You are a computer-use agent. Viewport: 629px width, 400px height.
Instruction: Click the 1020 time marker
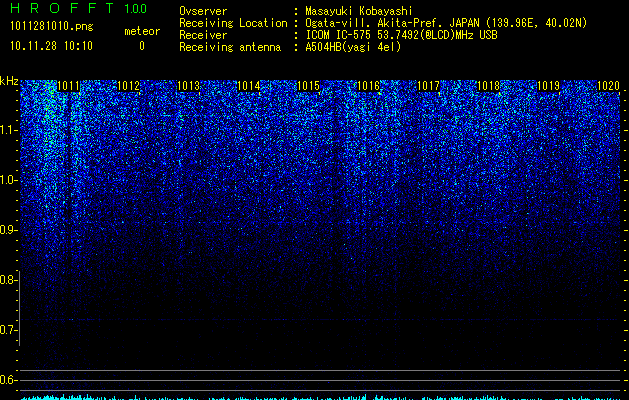coord(609,86)
